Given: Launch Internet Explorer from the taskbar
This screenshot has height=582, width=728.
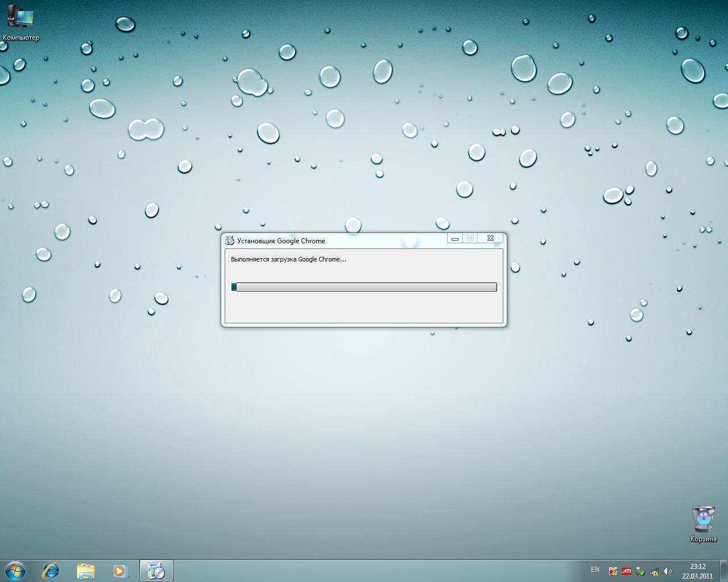Looking at the screenshot, I should pyautogui.click(x=50, y=570).
